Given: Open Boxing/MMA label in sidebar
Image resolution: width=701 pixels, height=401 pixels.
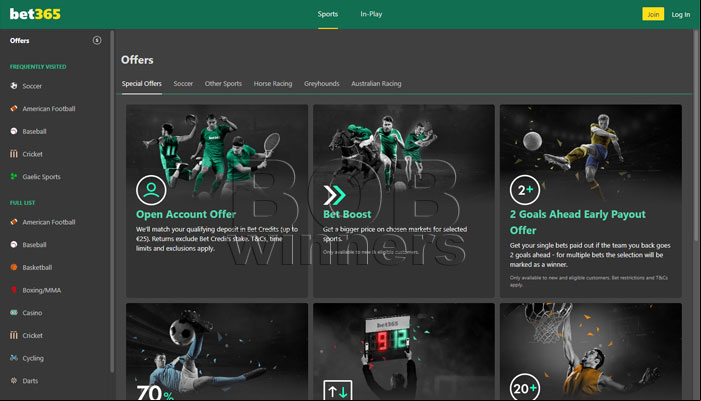Looking at the screenshot, I should pos(42,290).
